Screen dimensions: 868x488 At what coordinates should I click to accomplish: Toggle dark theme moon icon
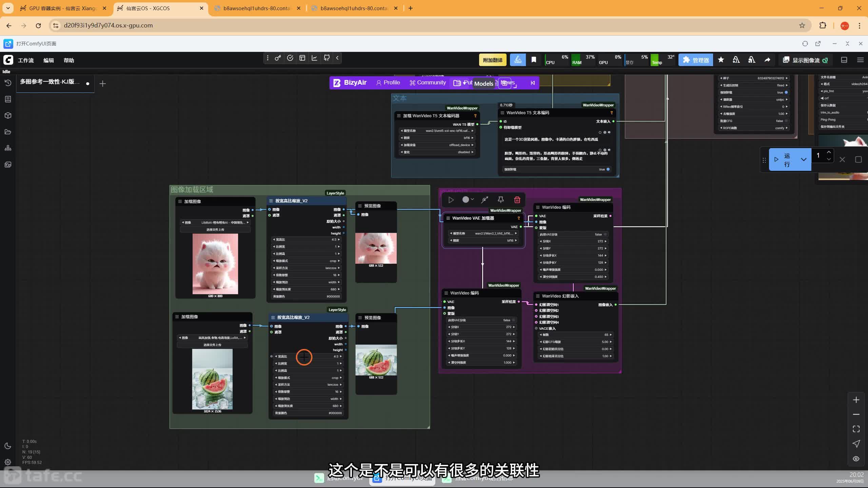8,446
